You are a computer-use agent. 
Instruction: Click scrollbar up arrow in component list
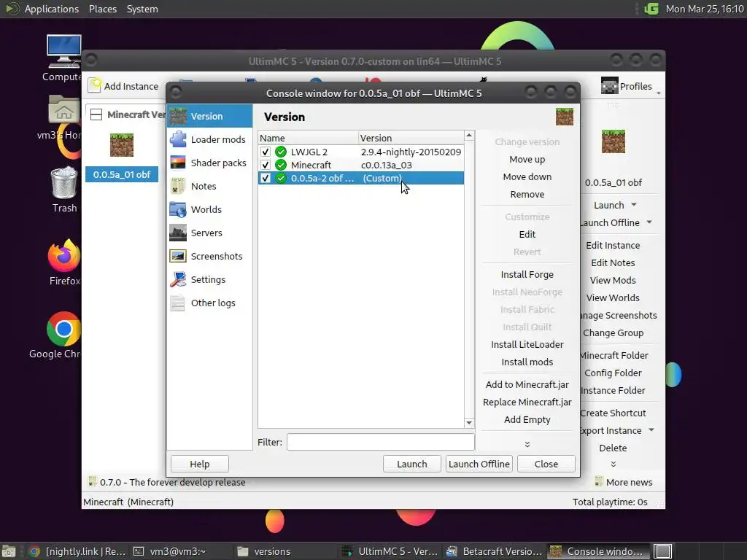tap(469, 136)
